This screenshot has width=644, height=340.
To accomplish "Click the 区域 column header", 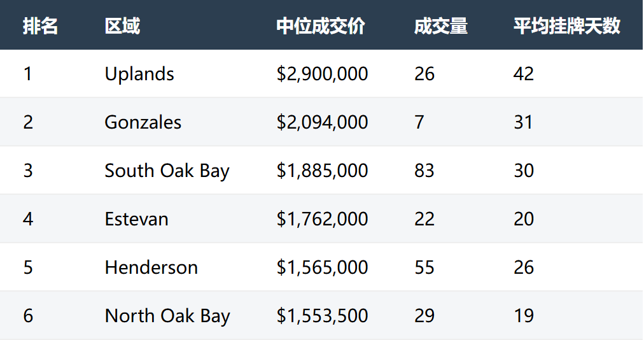I will pos(122,26).
